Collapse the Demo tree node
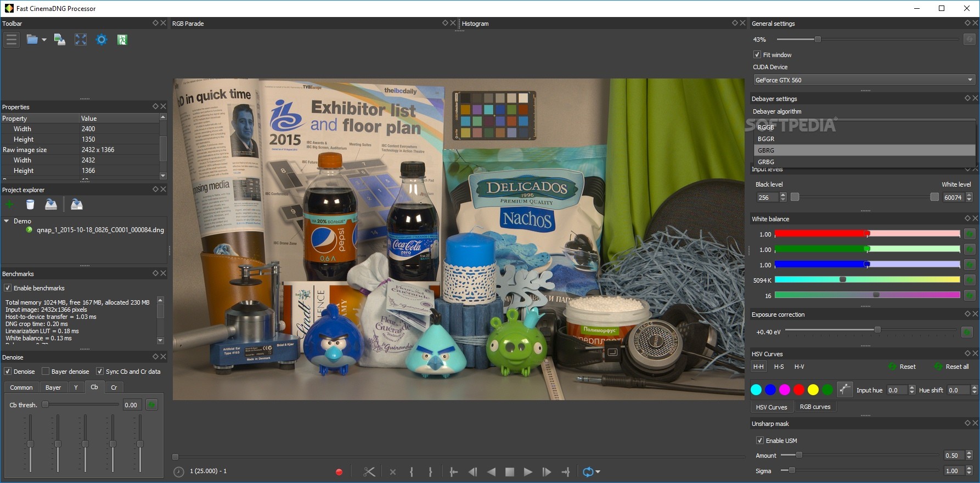The image size is (980, 483). pos(7,221)
